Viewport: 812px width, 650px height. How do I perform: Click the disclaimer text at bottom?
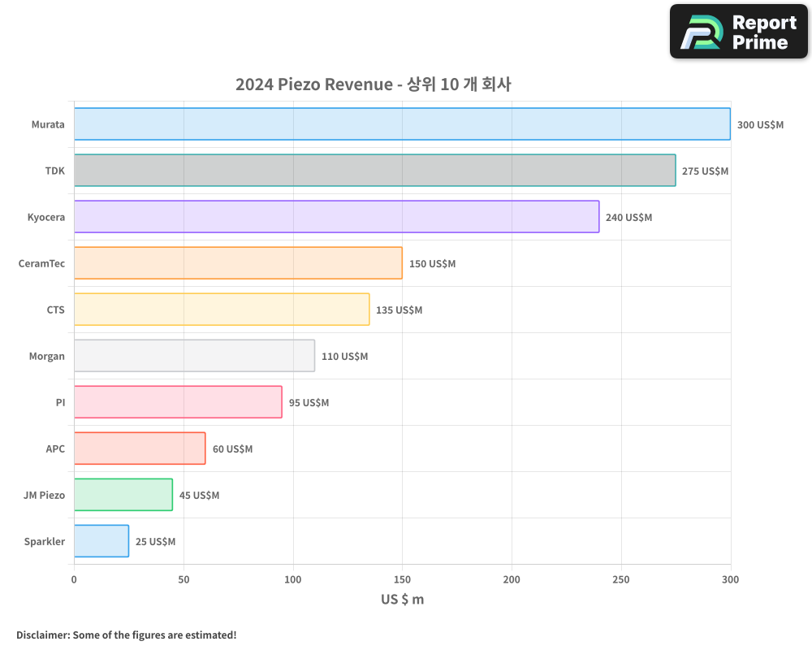coord(127,635)
